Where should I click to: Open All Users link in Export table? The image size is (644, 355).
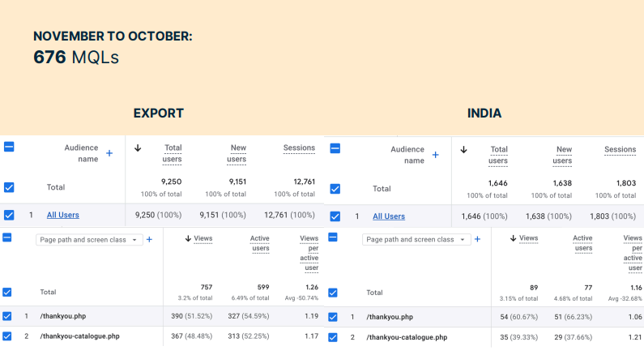pos(62,216)
